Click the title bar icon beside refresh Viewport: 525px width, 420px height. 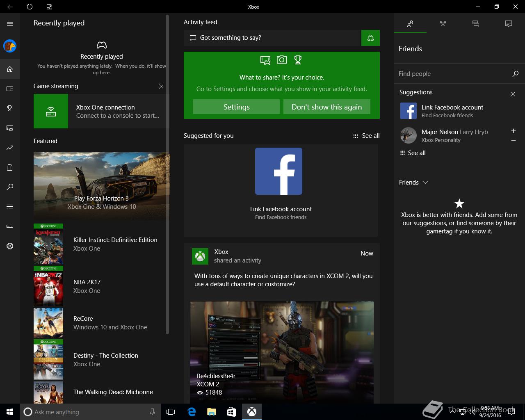pyautogui.click(x=49, y=7)
